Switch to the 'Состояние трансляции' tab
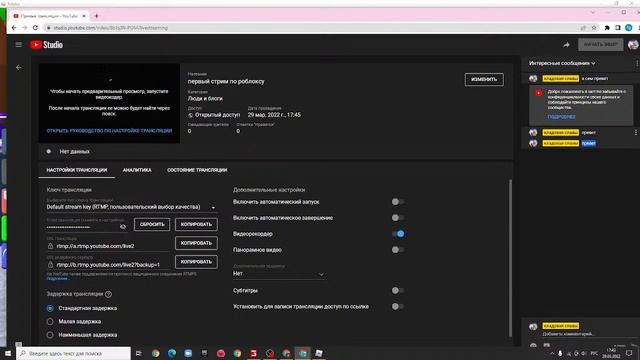Image resolution: width=640 pixels, height=360 pixels. [197, 170]
